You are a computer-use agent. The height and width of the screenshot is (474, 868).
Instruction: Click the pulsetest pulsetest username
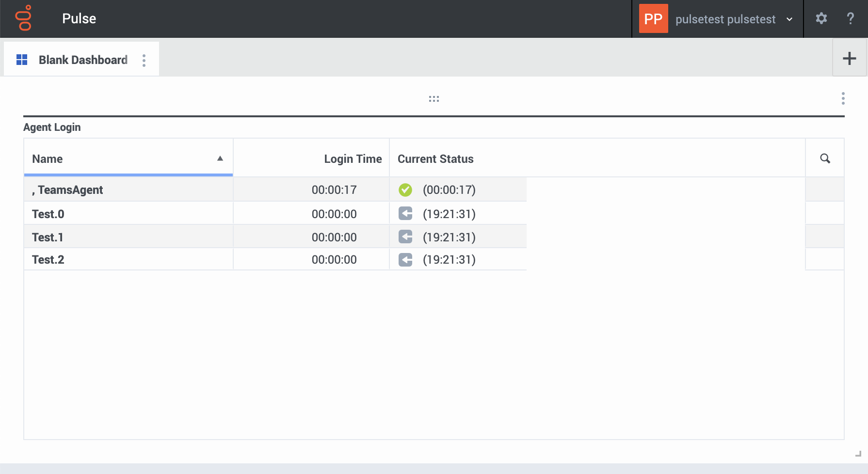725,19
